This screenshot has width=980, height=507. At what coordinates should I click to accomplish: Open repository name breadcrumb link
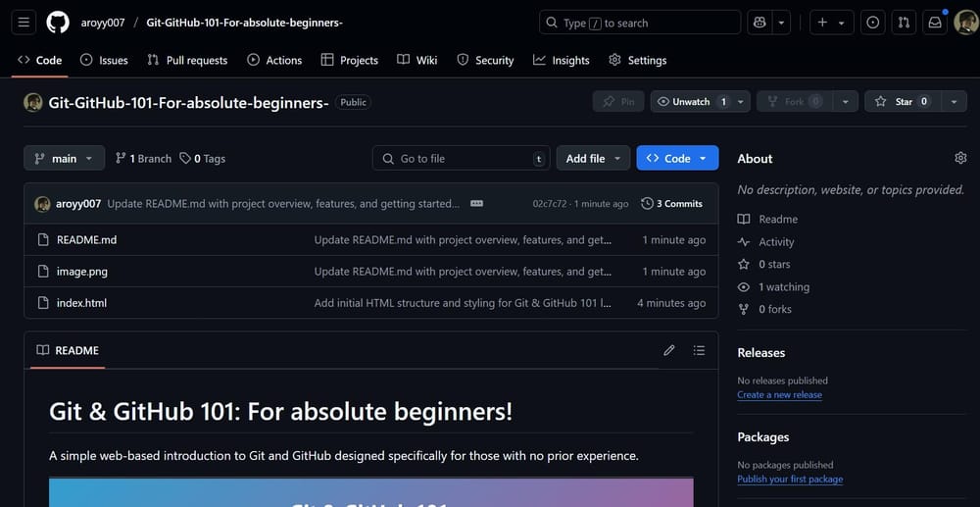(244, 24)
